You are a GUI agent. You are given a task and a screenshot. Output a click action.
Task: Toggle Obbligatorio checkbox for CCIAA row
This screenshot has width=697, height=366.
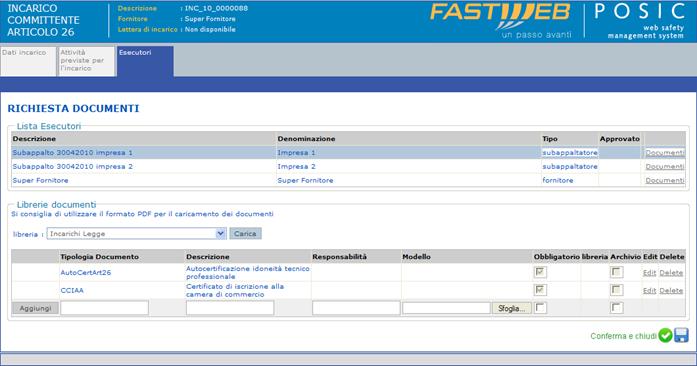click(x=540, y=290)
